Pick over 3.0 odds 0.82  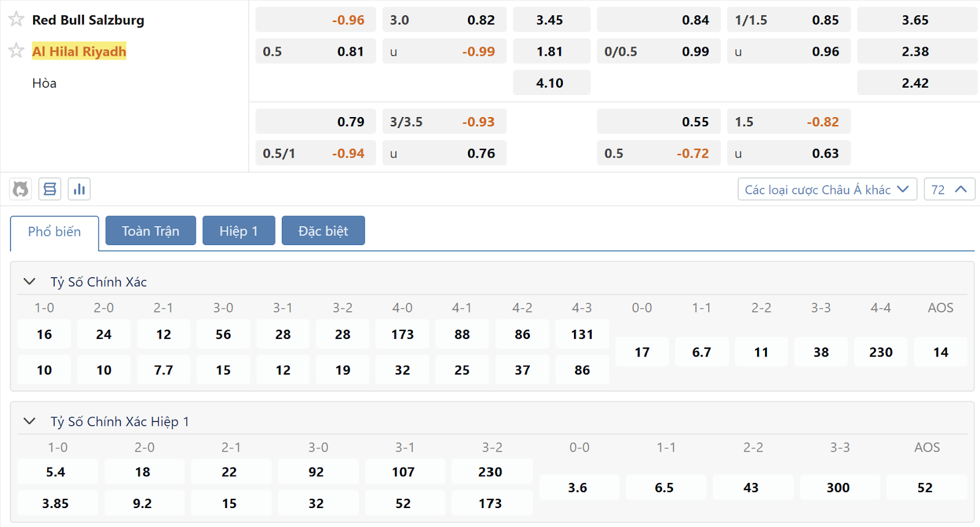[444, 20]
